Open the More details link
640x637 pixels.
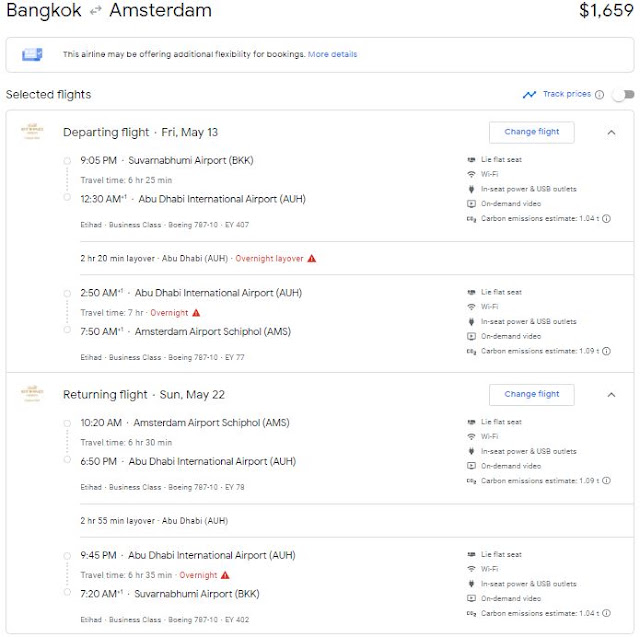click(x=332, y=54)
